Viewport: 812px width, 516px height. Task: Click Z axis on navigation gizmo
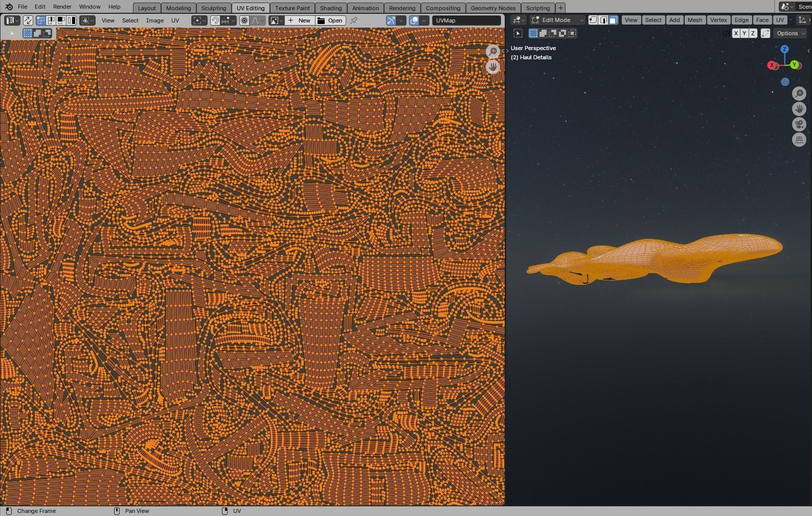784,49
